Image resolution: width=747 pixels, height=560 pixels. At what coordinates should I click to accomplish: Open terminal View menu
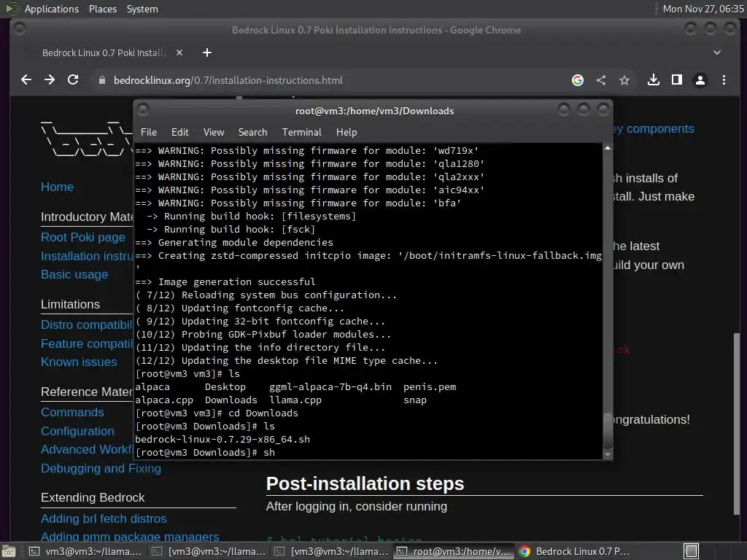(214, 133)
